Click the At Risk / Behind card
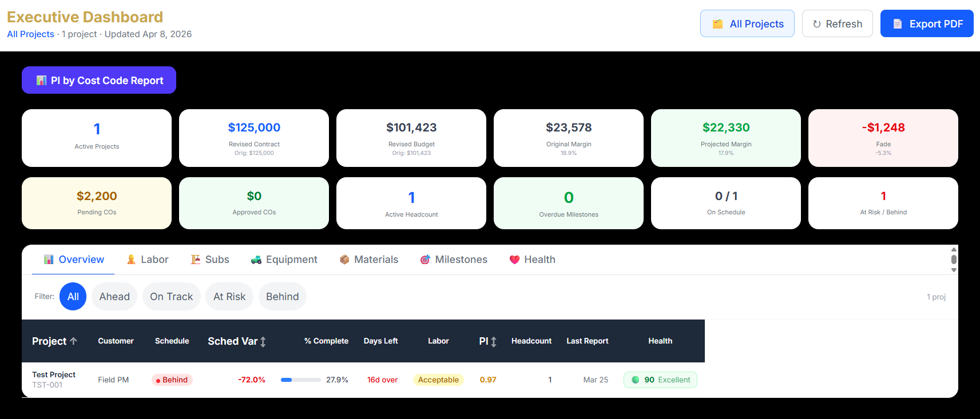Screen dimensions: 980x419 (883, 203)
